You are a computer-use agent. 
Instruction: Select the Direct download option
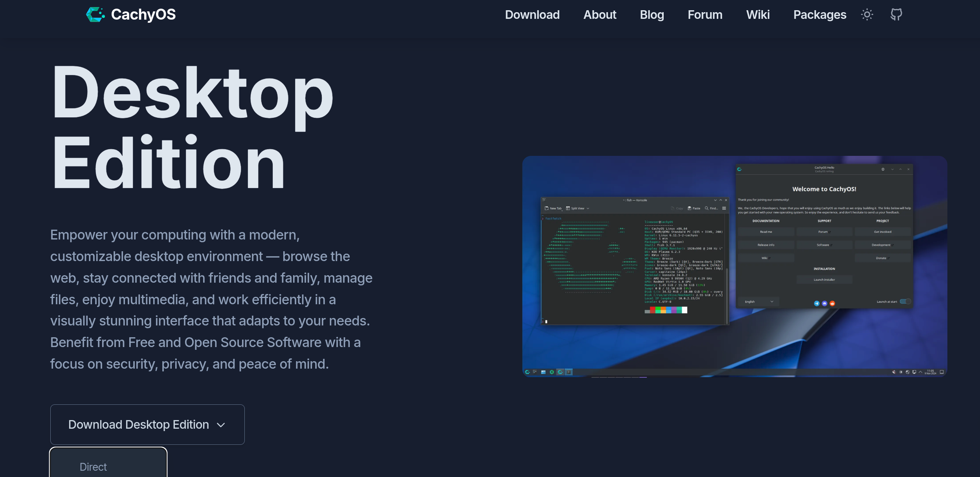(x=94, y=466)
